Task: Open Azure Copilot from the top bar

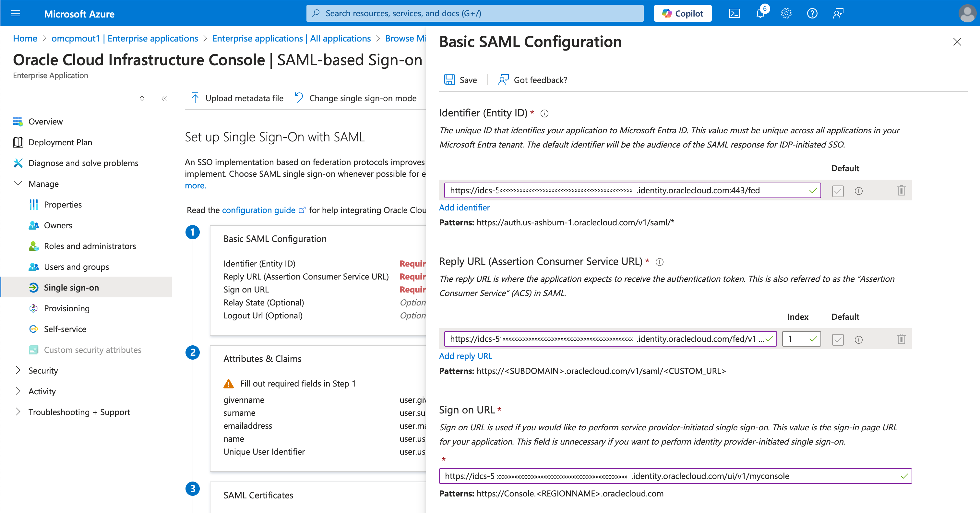Action: coord(683,13)
